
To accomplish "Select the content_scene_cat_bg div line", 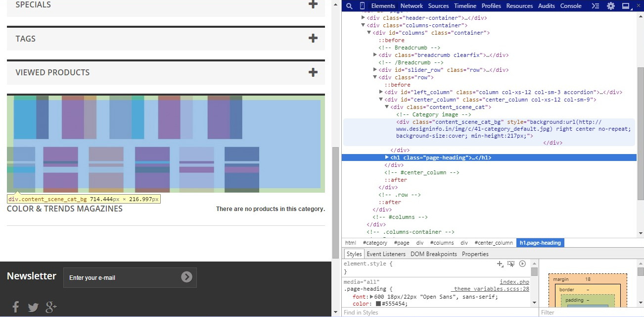I will click(x=489, y=132).
